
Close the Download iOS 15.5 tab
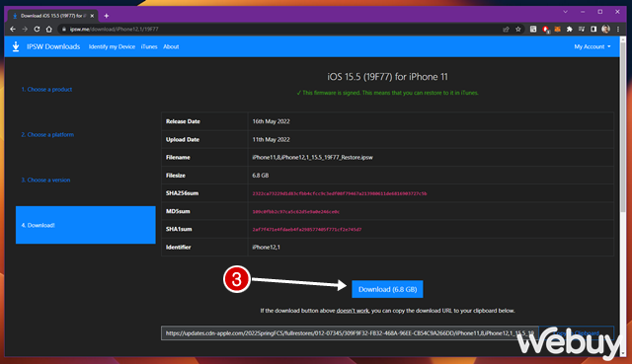coord(92,16)
